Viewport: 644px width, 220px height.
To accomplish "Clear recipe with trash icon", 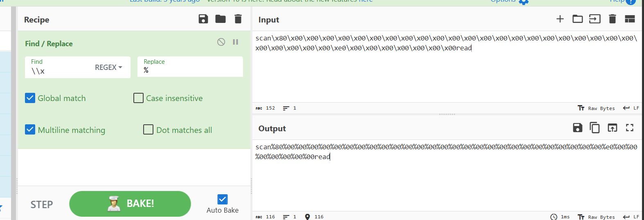I will (238, 19).
